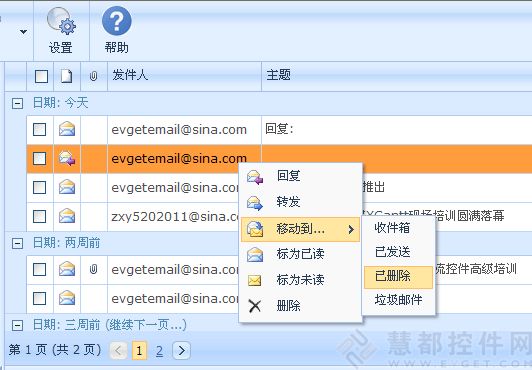This screenshot has width=532, height=370.
Task: Click the 回复 reply envelope icon in context menu
Action: click(255, 177)
